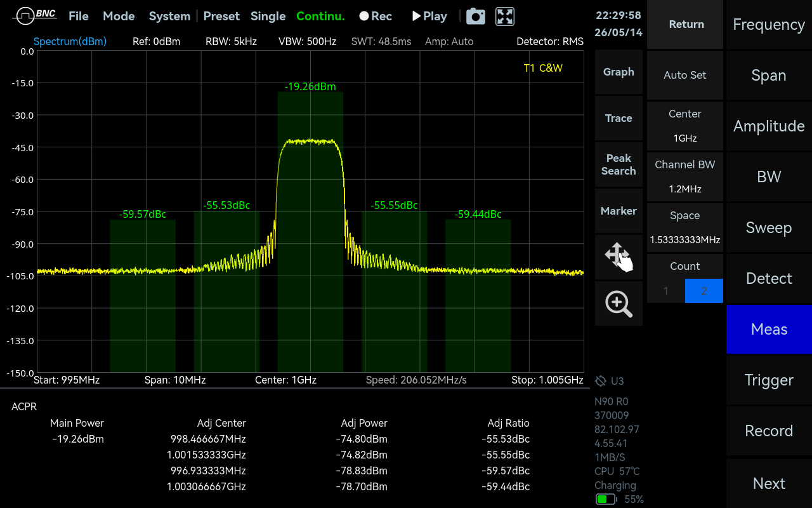Open the Frequency menu
The image size is (812, 508).
click(x=769, y=24)
